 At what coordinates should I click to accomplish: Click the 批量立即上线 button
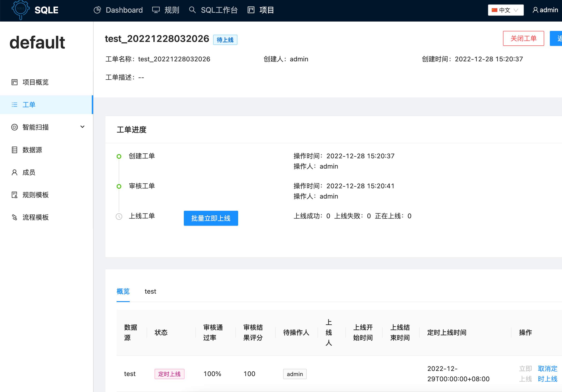[211, 218]
